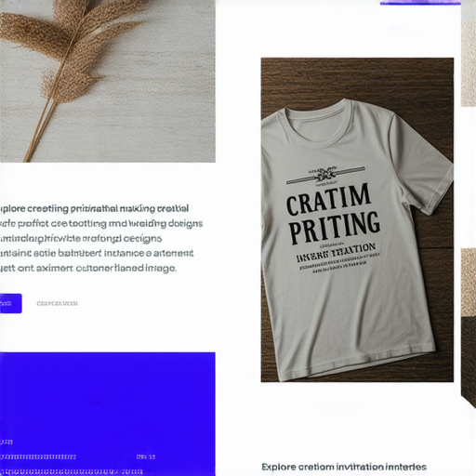Select the dark brown swatch at right edge

(x=469, y=361)
